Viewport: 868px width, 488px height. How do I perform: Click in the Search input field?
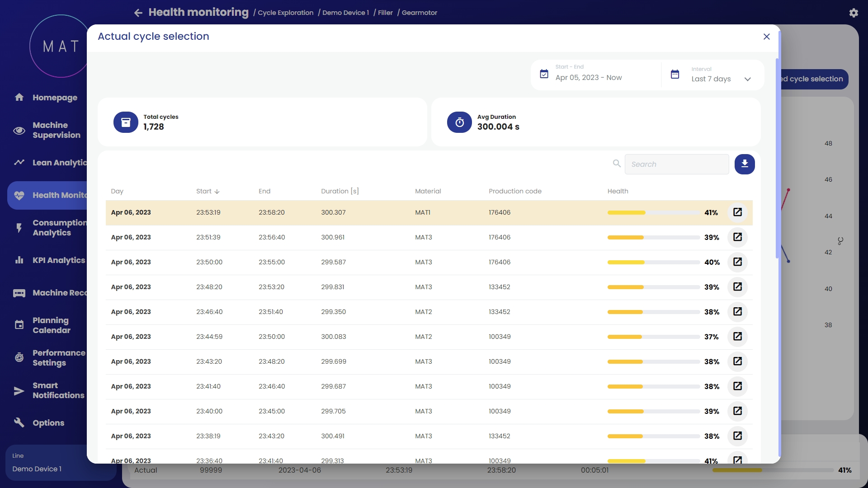click(x=676, y=164)
